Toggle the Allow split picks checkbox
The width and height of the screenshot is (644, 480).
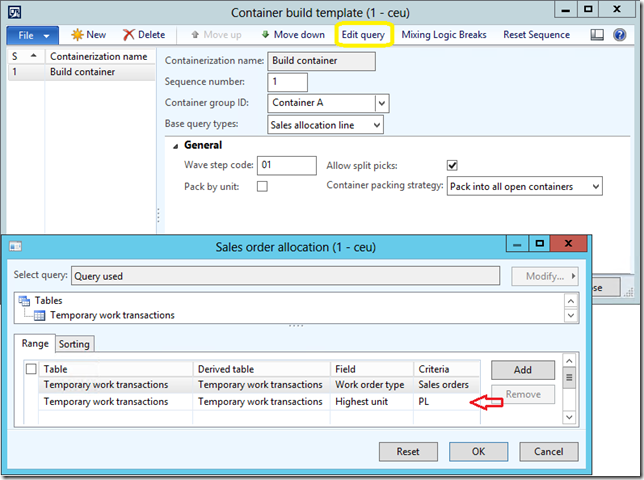pos(452,165)
